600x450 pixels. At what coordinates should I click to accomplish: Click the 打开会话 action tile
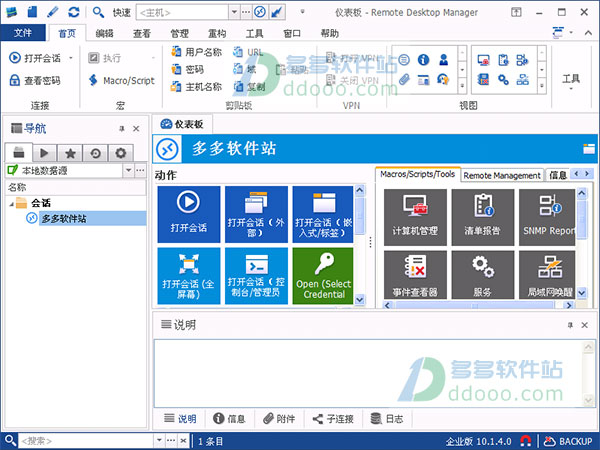click(x=189, y=214)
